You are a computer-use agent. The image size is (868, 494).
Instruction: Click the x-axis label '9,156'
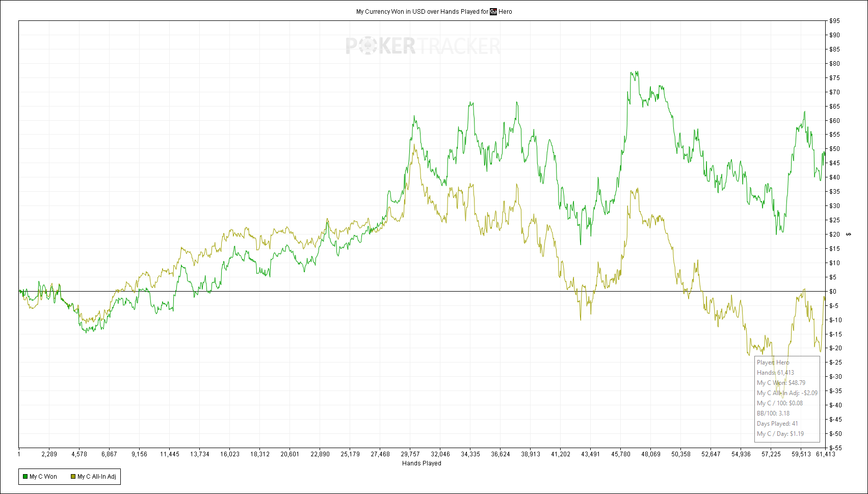click(139, 454)
